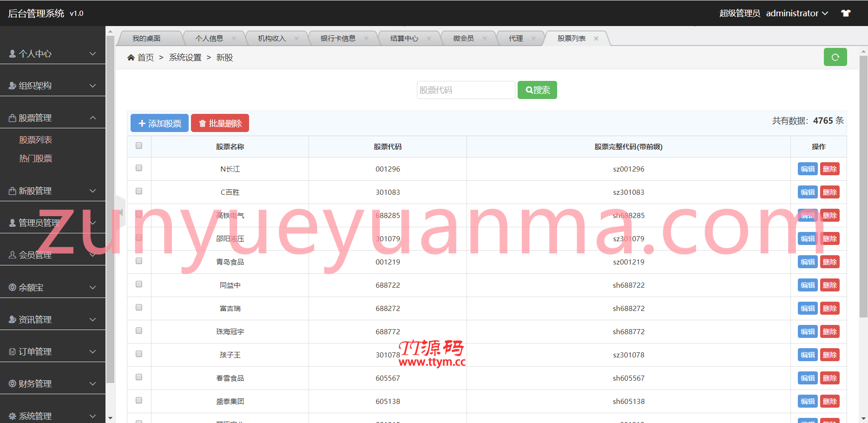Close the 个人信息 tab
868x423 pixels.
click(x=234, y=39)
